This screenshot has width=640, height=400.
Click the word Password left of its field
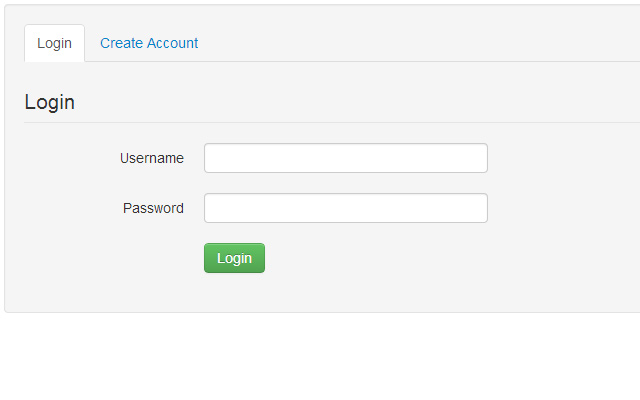[153, 208]
